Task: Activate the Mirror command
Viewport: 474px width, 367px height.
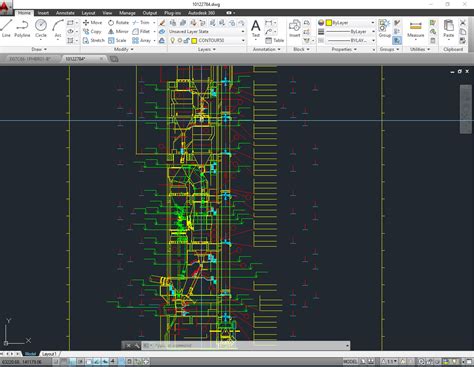Action: click(x=118, y=31)
